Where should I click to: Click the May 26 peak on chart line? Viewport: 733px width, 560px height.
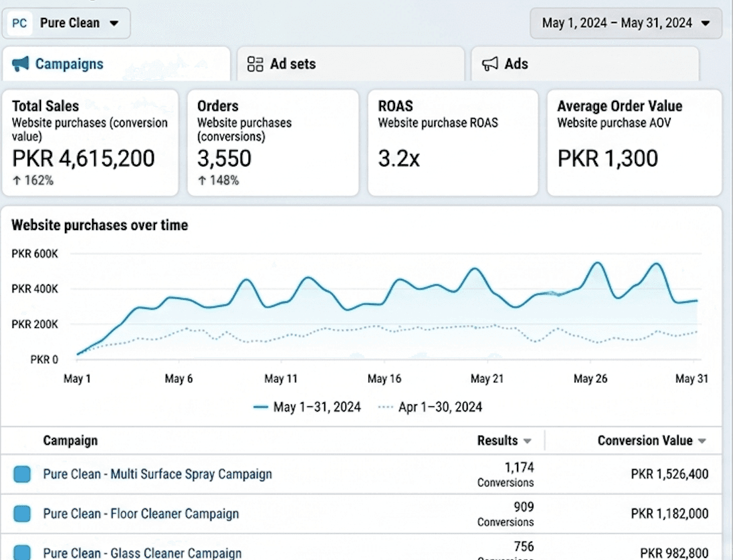[x=597, y=263]
